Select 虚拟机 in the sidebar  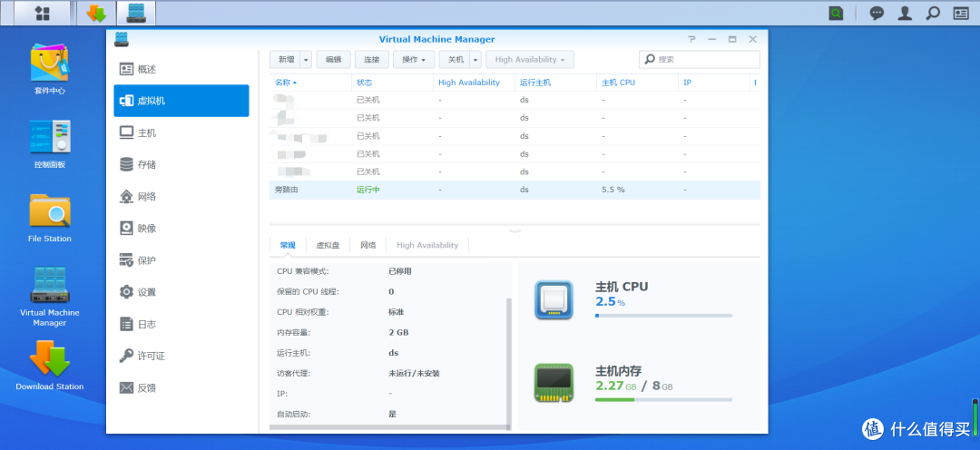pyautogui.click(x=181, y=101)
